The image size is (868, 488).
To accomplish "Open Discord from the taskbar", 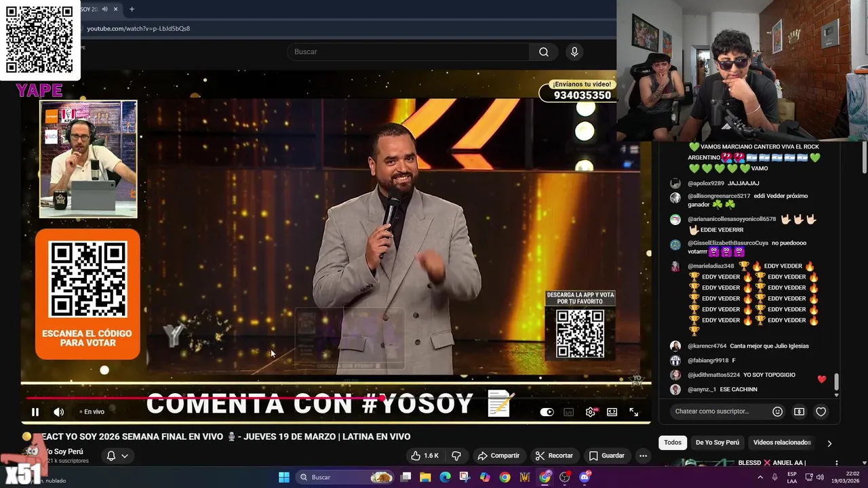I will (585, 477).
